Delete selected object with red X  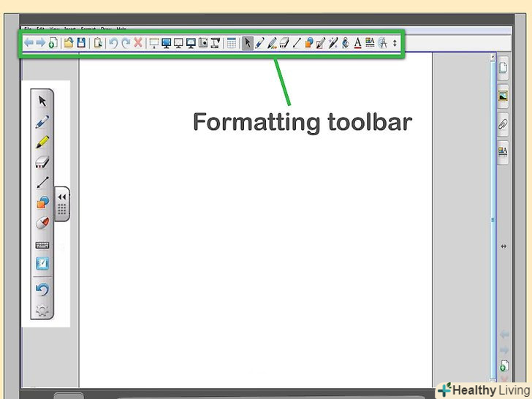click(138, 42)
